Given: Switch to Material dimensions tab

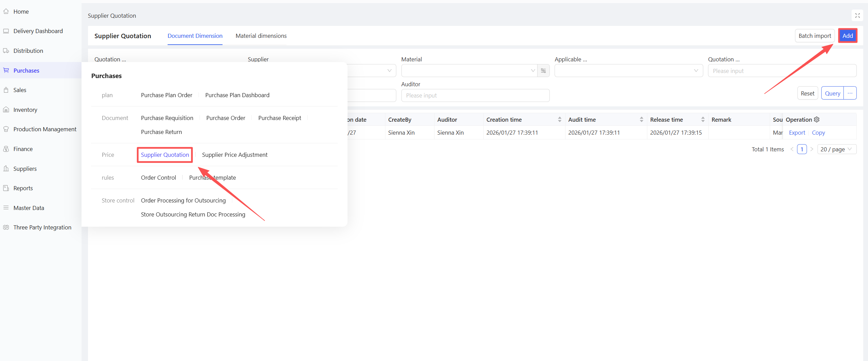Looking at the screenshot, I should point(261,36).
